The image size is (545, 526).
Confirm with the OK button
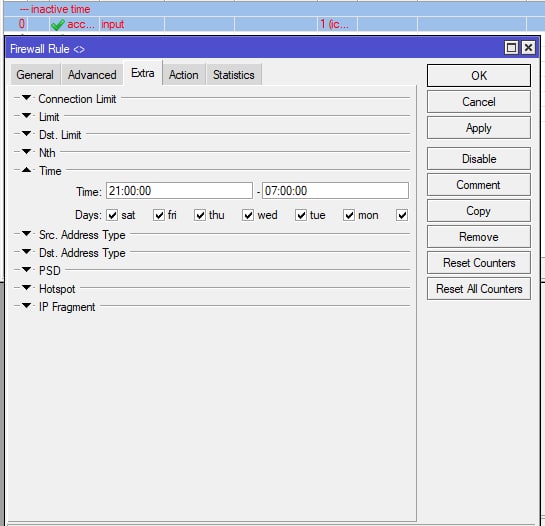click(479, 75)
